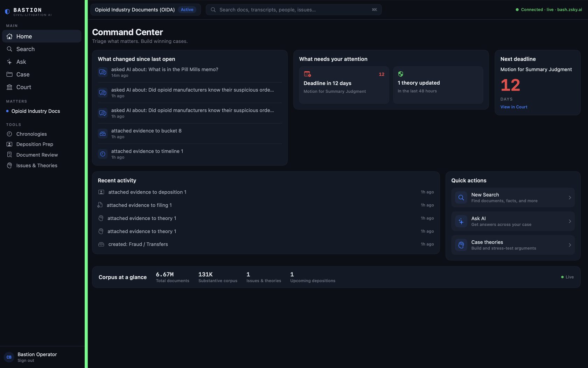Select the Opioid Industry Docs matter
588x368 pixels.
point(36,111)
